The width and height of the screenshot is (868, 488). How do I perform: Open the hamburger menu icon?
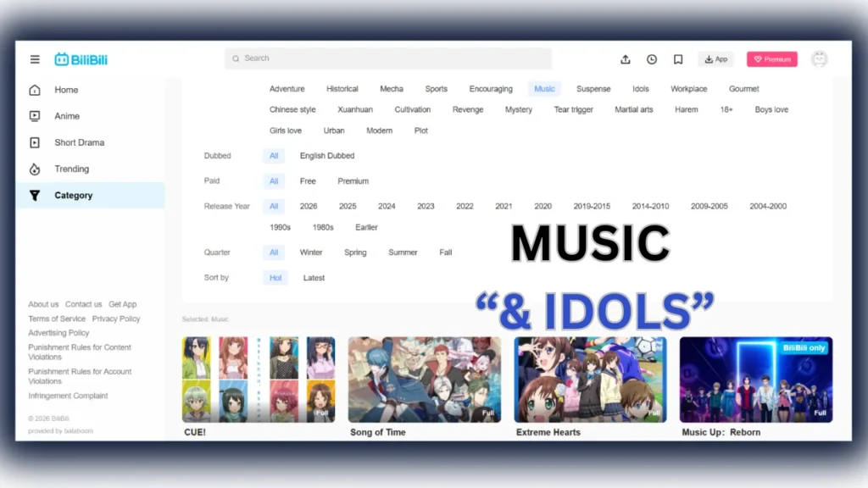[35, 58]
